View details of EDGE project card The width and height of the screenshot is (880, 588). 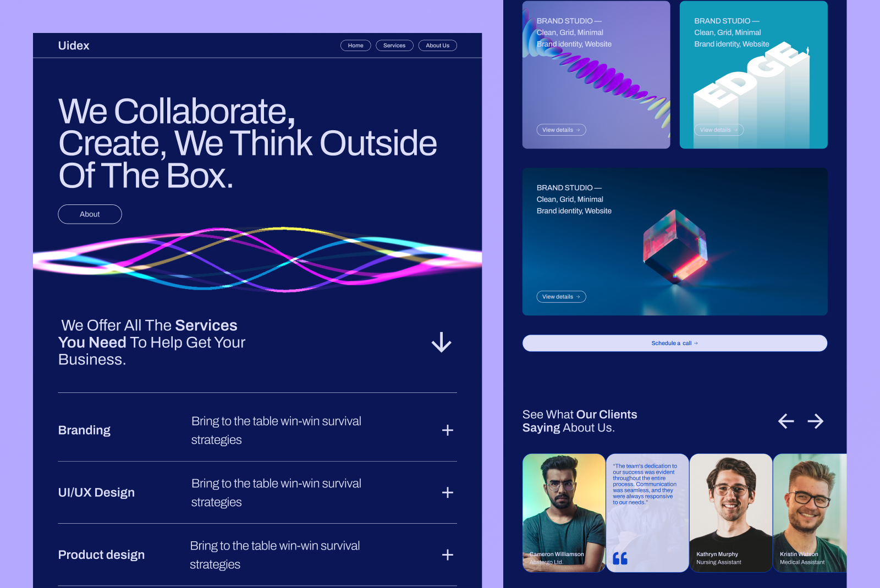point(718,130)
